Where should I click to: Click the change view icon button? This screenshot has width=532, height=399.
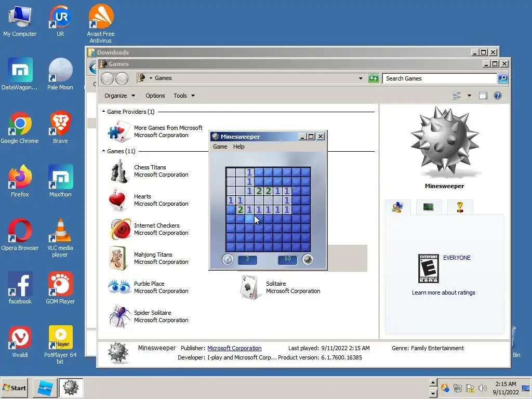coord(457,96)
